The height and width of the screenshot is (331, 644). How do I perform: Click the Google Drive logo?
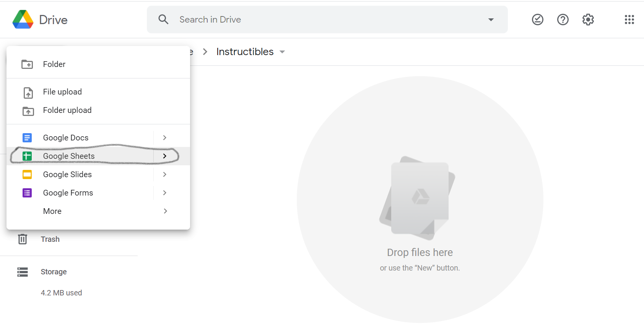23,20
